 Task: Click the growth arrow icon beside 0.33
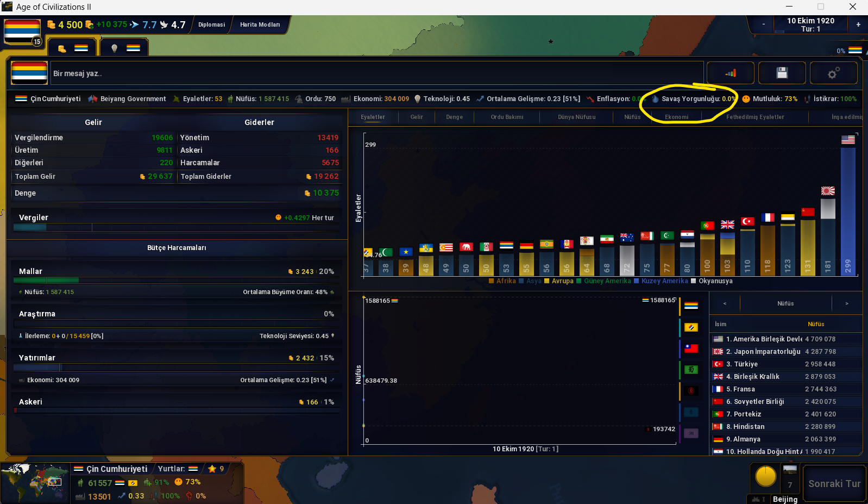click(x=122, y=496)
